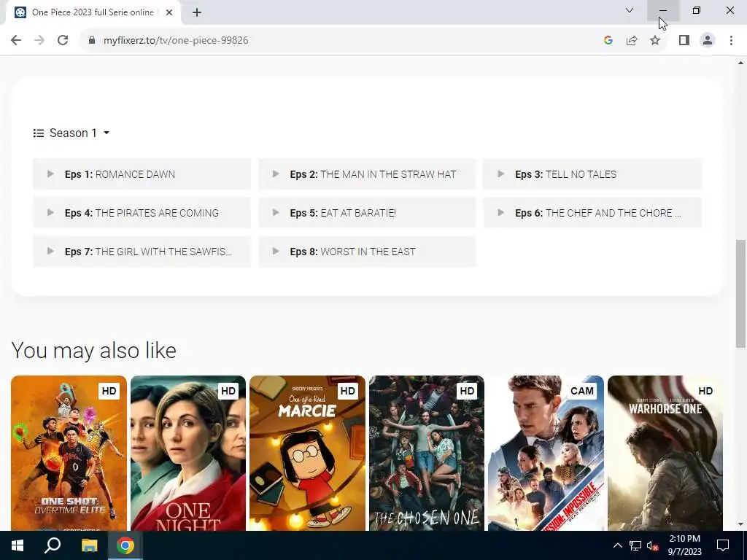Open The Chosen One poster
Image resolution: width=747 pixels, height=560 pixels.
pyautogui.click(x=426, y=453)
